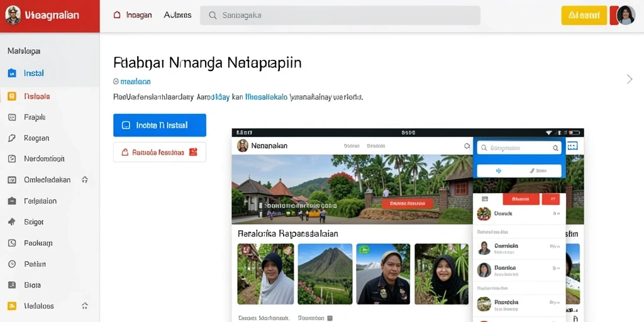Click the preview wifi status icon
644x322 pixels.
coord(549,133)
